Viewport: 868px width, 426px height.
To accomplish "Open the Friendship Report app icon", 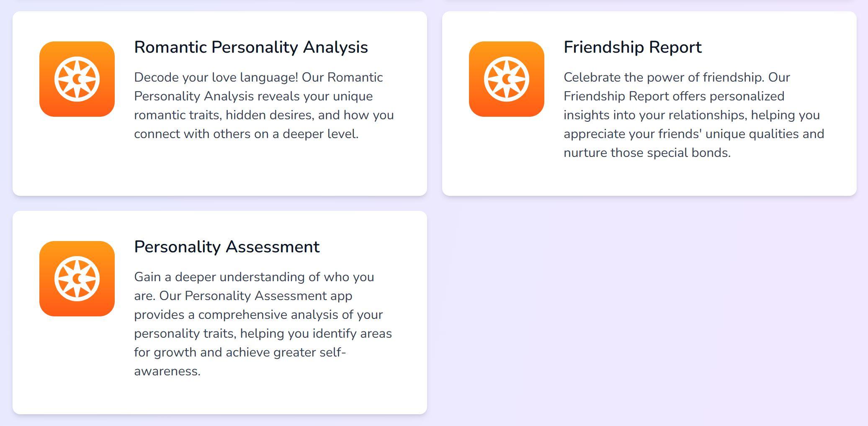I will click(x=507, y=79).
